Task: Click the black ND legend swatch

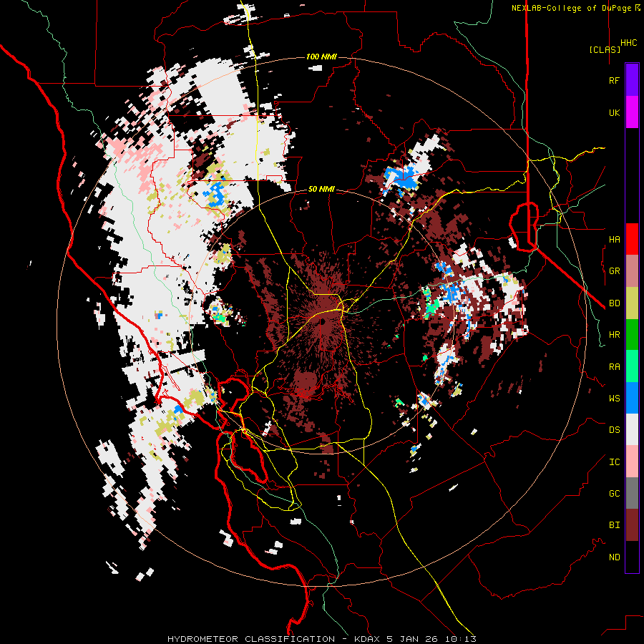Action: point(632,557)
